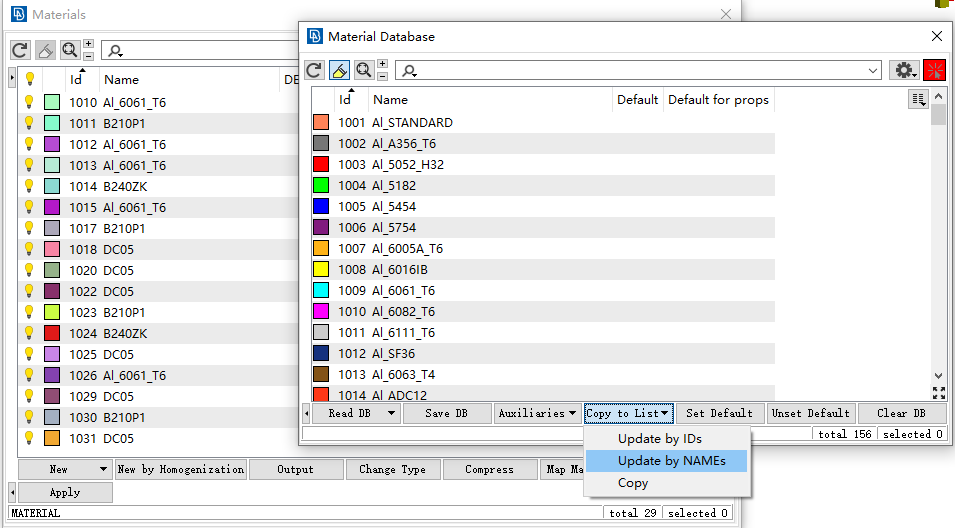The image size is (955, 528).
Task: Click Default for props column header
Action: click(x=718, y=99)
